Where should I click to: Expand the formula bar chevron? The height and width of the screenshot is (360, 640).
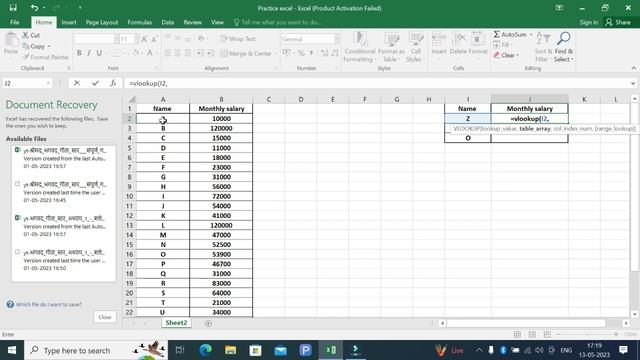pos(633,83)
